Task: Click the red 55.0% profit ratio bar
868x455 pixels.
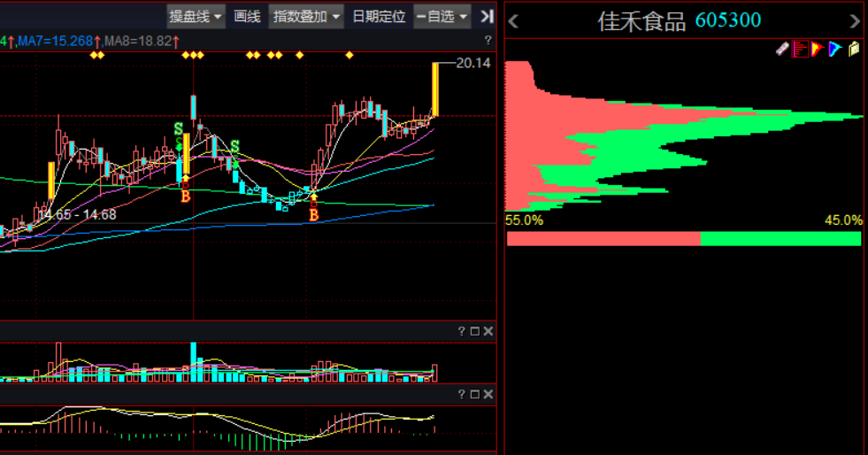Action: click(x=603, y=239)
